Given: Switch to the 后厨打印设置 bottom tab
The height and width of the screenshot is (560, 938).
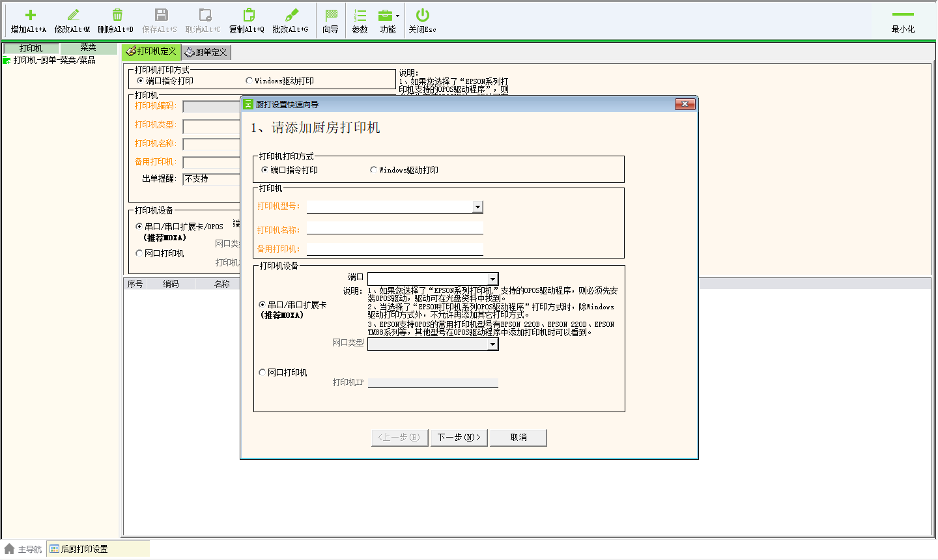Looking at the screenshot, I should pos(98,549).
